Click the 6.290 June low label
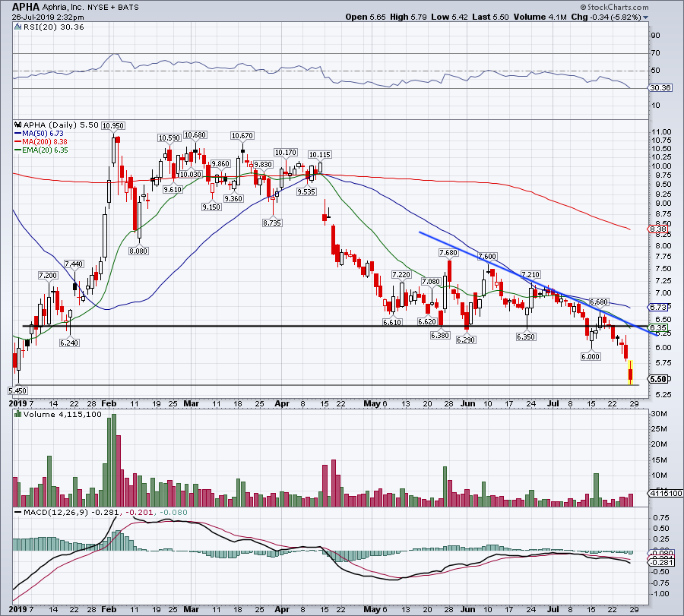This screenshot has width=684, height=616. 465,340
